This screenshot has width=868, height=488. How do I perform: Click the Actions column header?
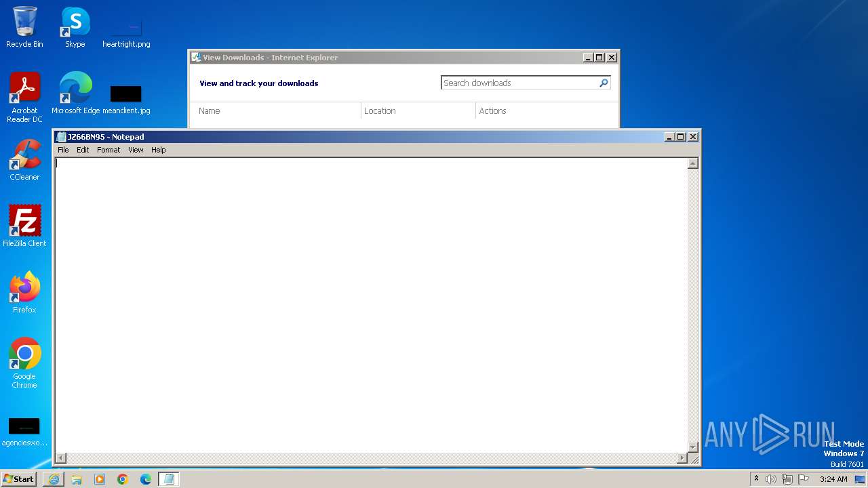493,110
